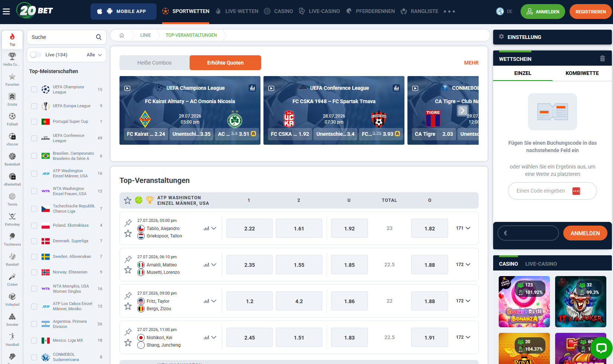Check the Portugal Super Cup checkbox

pyautogui.click(x=34, y=122)
